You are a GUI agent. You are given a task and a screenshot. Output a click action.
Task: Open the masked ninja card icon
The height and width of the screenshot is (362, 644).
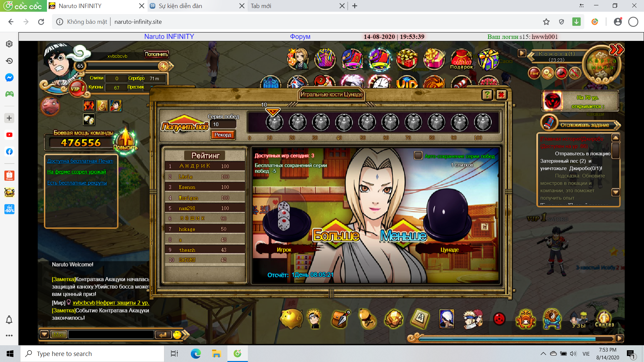coord(446,319)
